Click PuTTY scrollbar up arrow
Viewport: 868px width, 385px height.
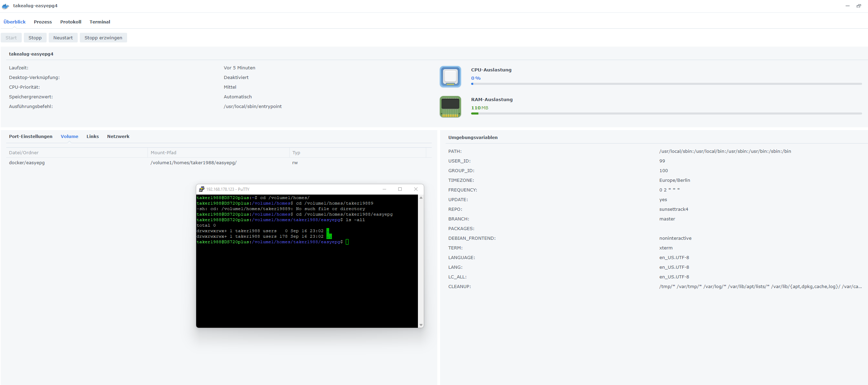pyautogui.click(x=421, y=198)
